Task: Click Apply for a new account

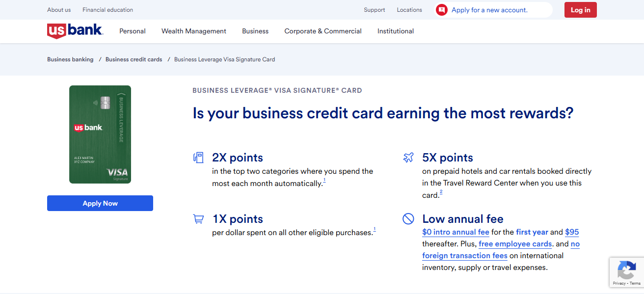Action: 490,10
